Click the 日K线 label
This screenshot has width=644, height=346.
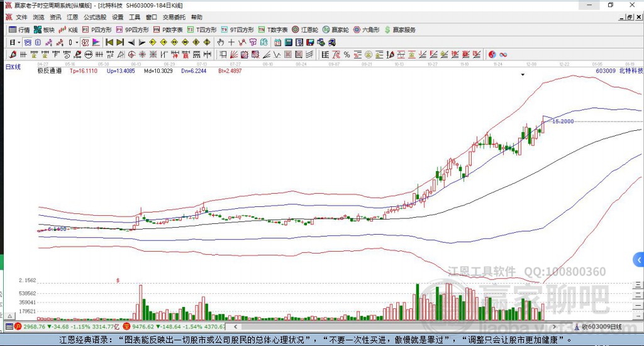coord(13,67)
